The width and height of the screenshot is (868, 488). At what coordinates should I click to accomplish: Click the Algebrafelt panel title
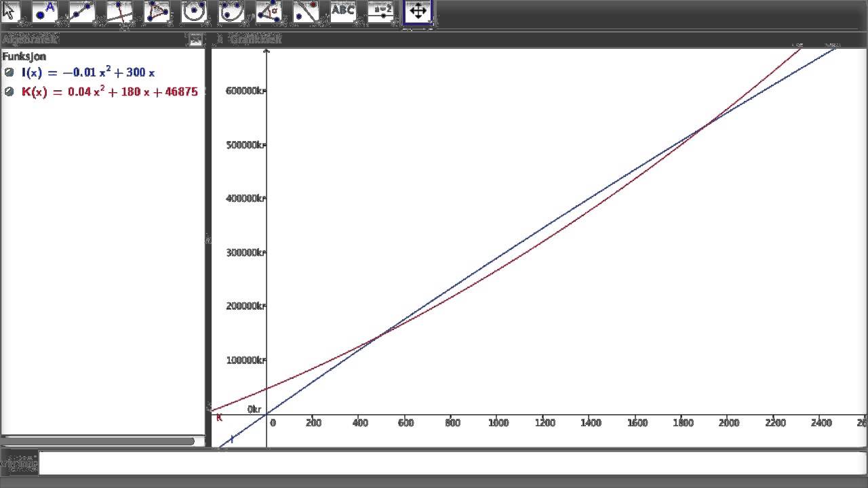31,39
